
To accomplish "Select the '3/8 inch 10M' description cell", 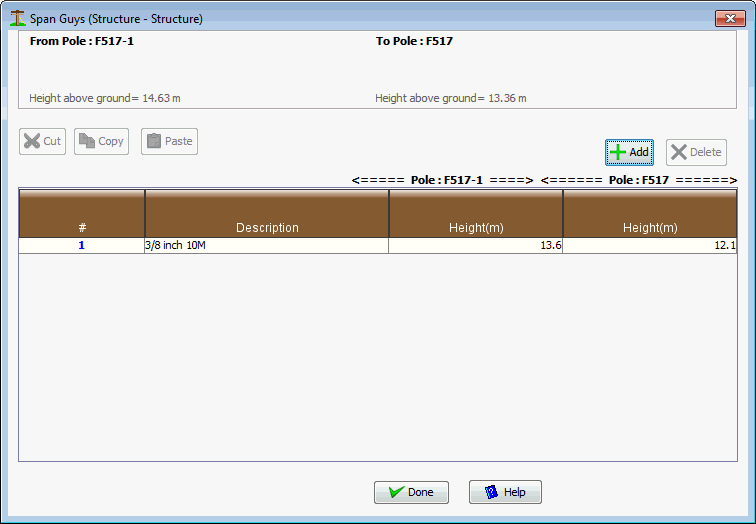I will [x=267, y=245].
